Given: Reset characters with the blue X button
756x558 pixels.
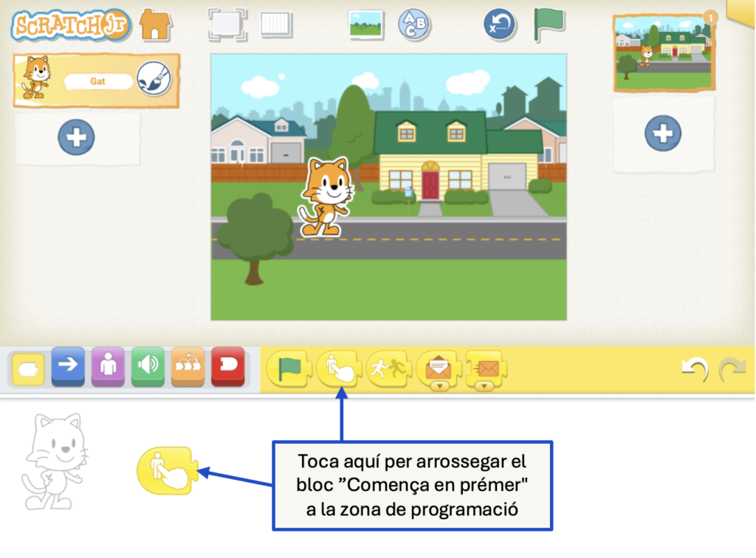Looking at the screenshot, I should 500,24.
